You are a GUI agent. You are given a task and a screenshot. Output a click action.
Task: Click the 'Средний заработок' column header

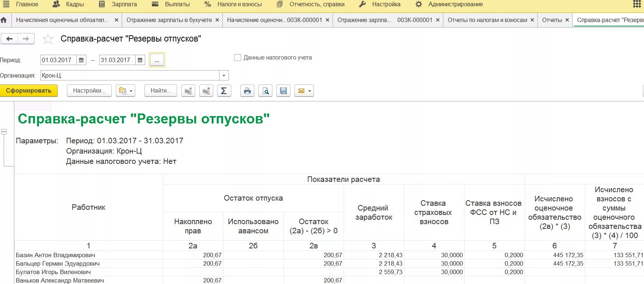pyautogui.click(x=374, y=213)
